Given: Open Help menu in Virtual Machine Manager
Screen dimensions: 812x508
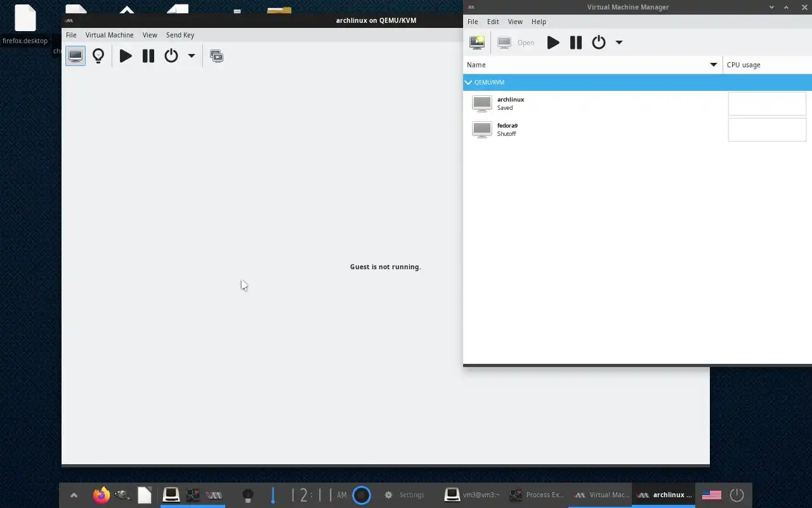Looking at the screenshot, I should click(x=539, y=22).
